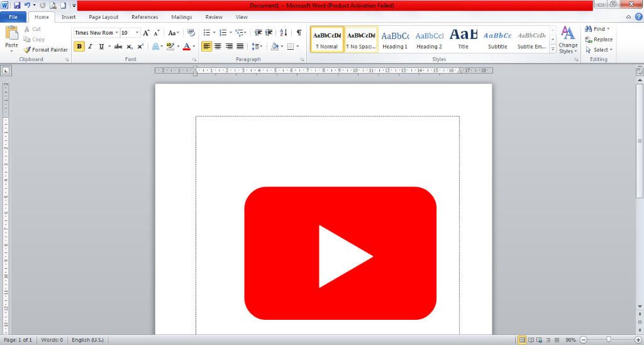Apply the Heading 1 style
This screenshot has height=345, width=644.
click(395, 40)
